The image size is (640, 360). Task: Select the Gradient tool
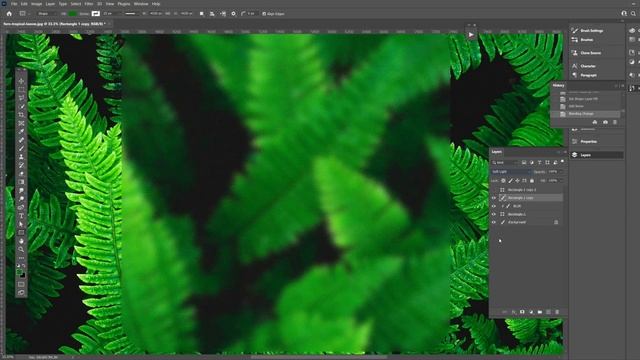coord(21,182)
